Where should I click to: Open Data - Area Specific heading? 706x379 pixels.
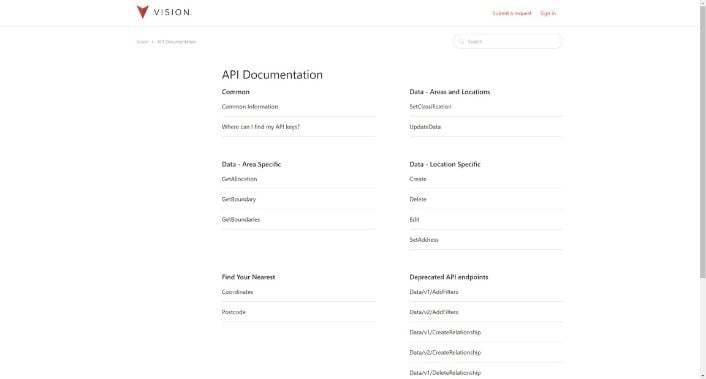251,164
